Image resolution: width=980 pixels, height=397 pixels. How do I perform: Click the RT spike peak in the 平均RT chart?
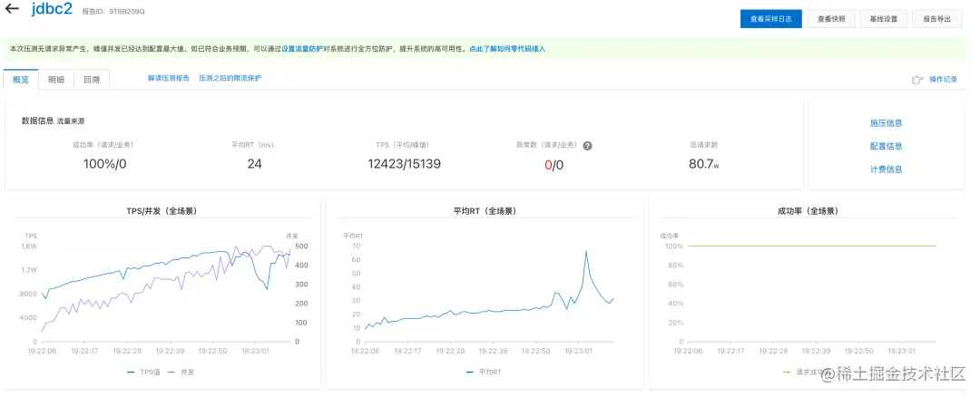[x=586, y=251]
